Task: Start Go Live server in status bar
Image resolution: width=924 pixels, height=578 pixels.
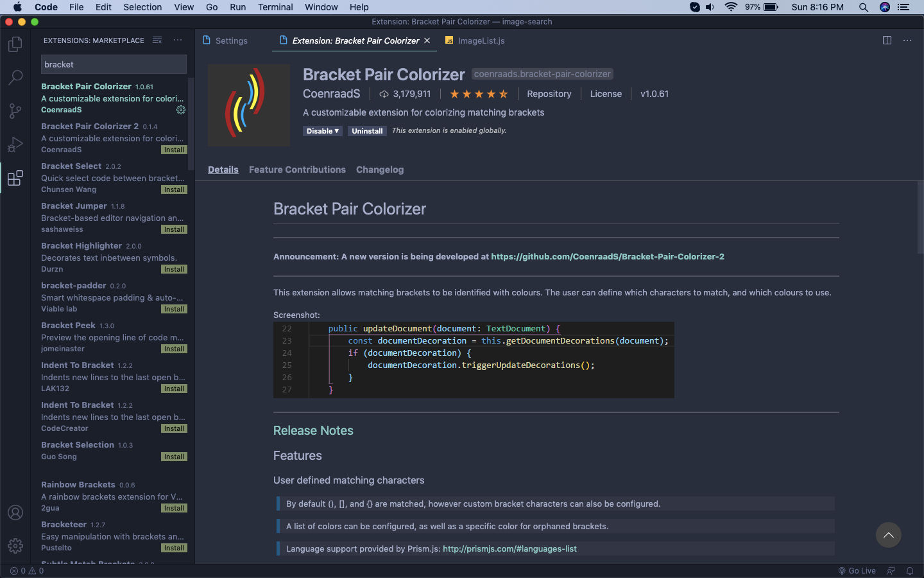Action: click(857, 570)
